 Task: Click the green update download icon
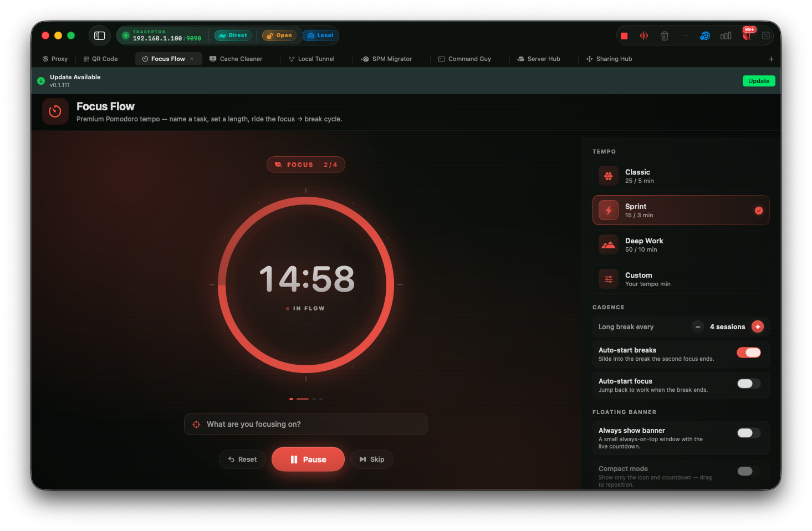coord(41,81)
